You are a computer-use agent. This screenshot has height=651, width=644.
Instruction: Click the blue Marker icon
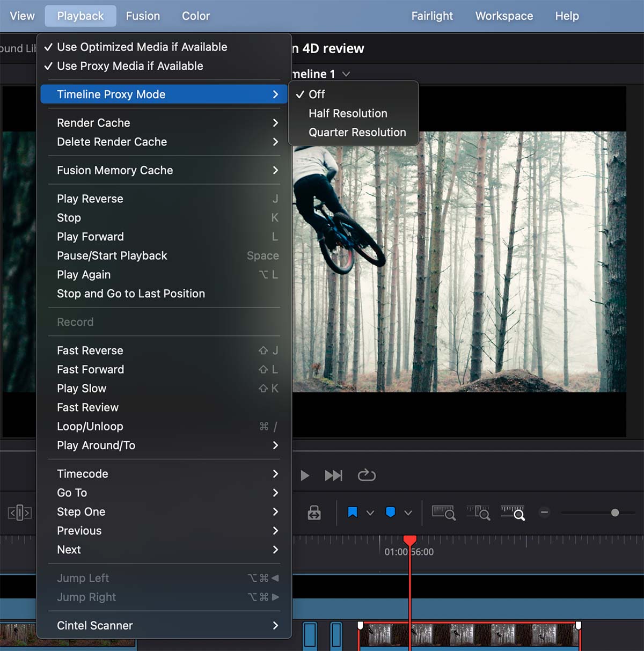391,513
